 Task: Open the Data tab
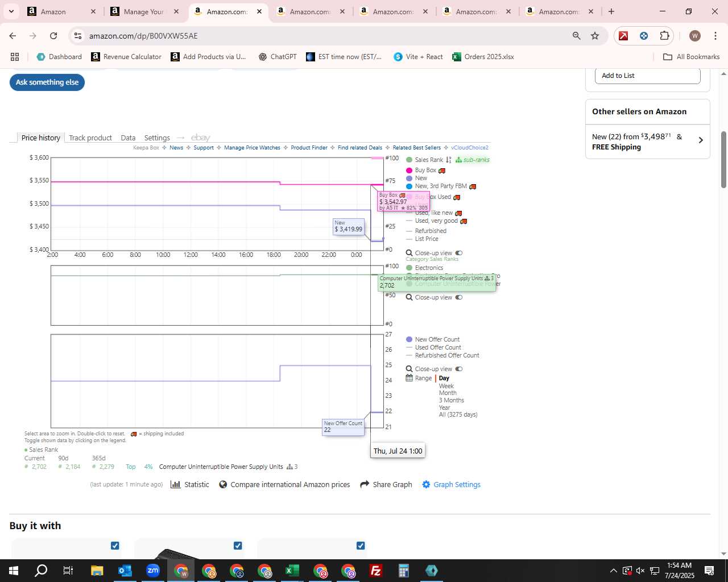click(128, 138)
